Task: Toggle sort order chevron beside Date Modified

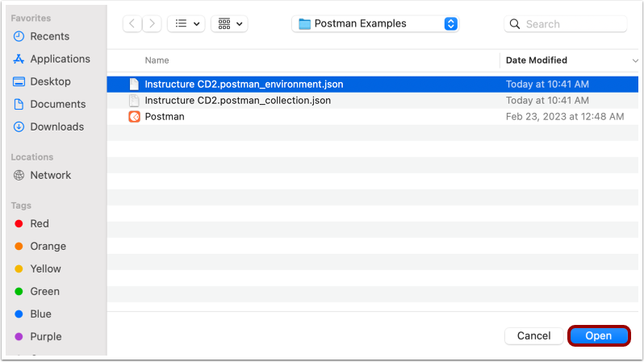Action: pyautogui.click(x=635, y=60)
